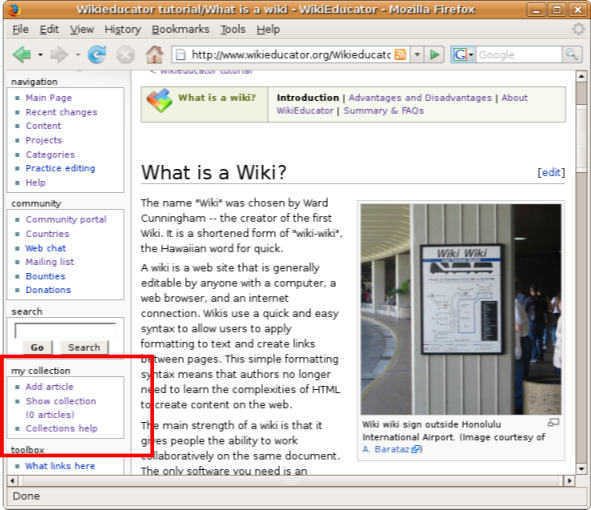The width and height of the screenshot is (591, 510).
Task: Click vertical scrollbar down arrow
Action: click(581, 469)
